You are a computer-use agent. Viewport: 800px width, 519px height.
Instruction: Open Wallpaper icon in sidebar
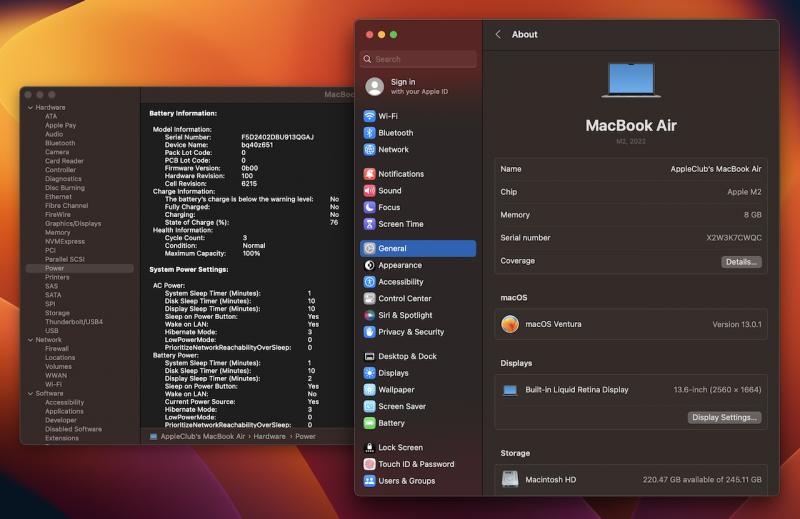(369, 390)
